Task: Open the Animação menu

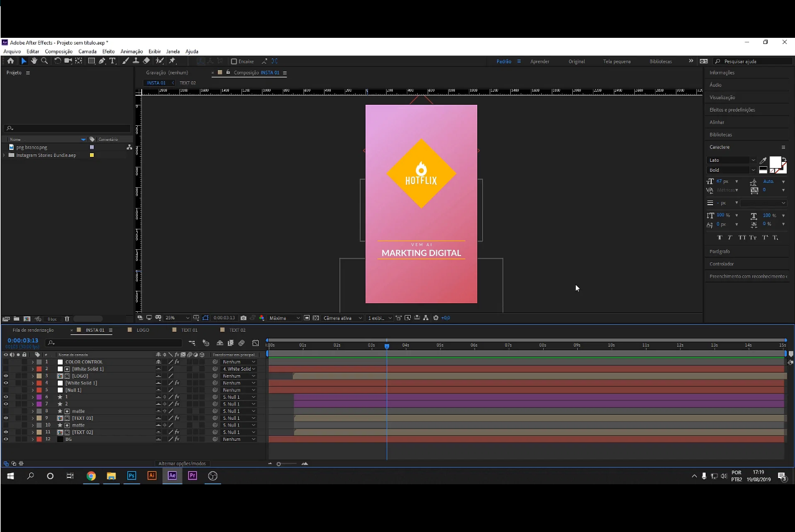Action: (132, 51)
